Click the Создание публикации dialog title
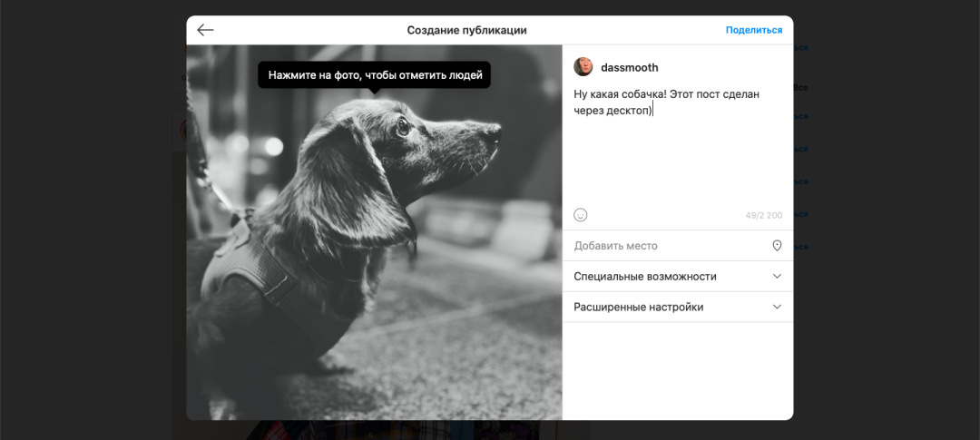The image size is (980, 440). click(x=466, y=30)
